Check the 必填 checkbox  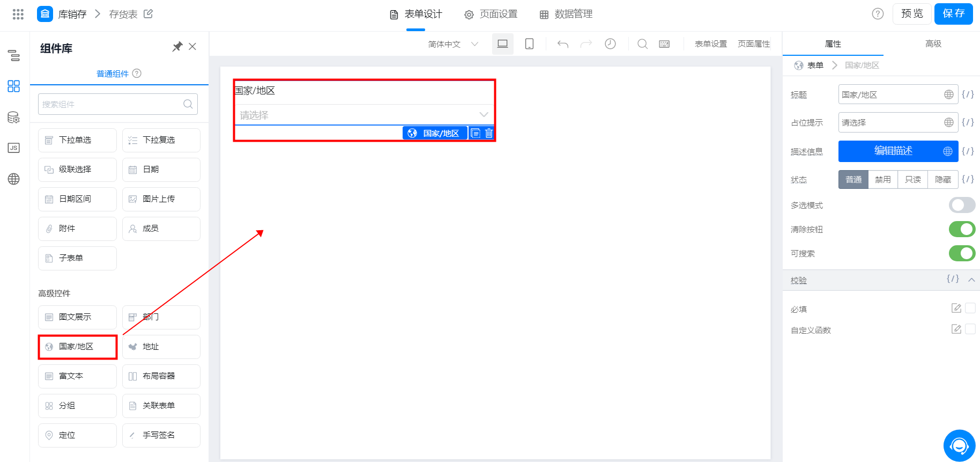tap(970, 308)
